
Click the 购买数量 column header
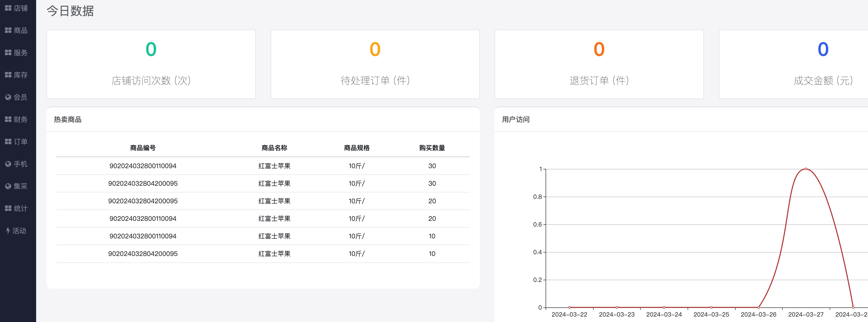point(432,148)
